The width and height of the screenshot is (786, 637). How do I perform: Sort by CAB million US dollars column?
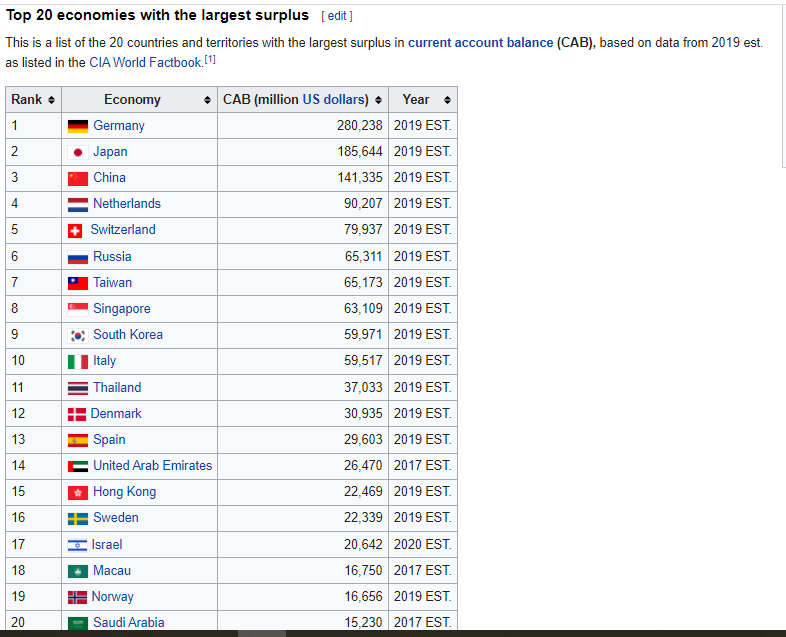pyautogui.click(x=378, y=100)
